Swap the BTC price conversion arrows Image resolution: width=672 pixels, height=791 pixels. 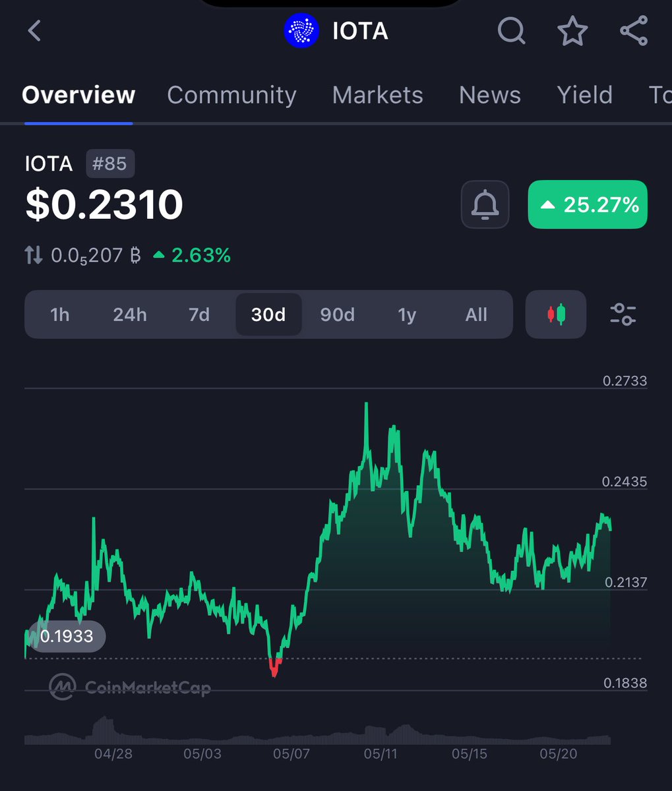point(34,255)
